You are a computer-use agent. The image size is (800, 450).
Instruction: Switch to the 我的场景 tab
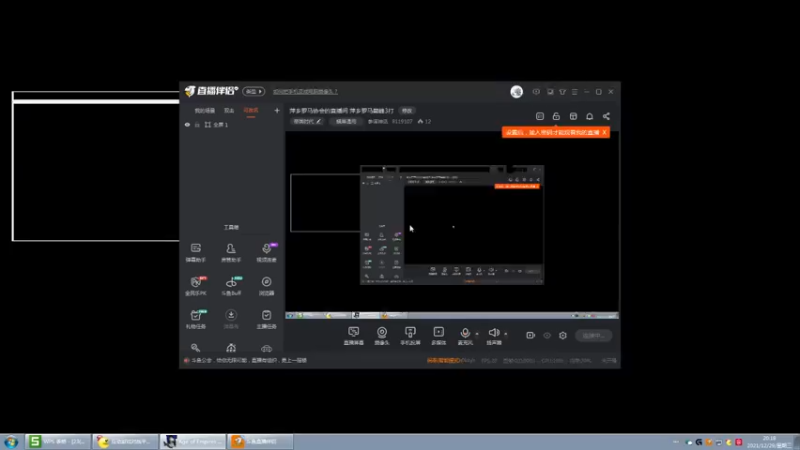click(205, 111)
